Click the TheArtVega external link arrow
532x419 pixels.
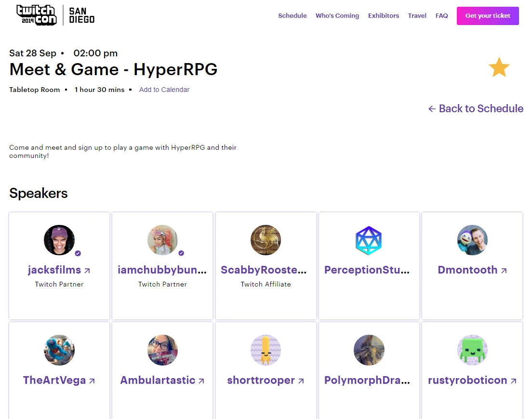pyautogui.click(x=92, y=380)
